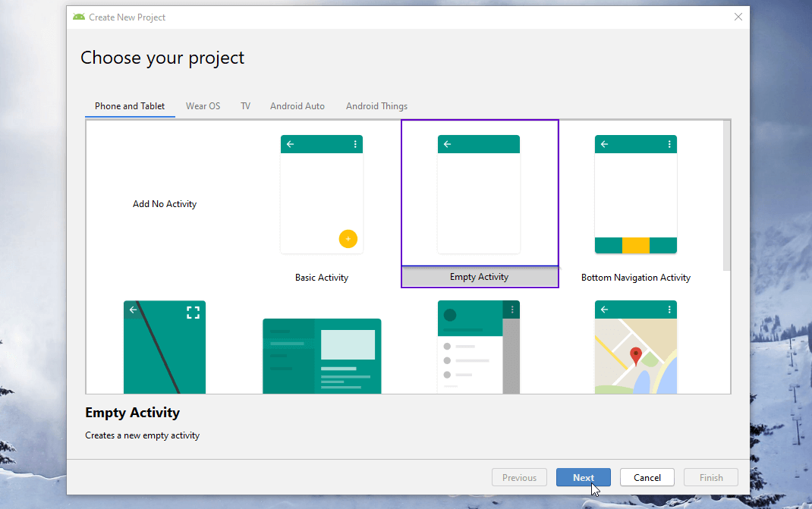The height and width of the screenshot is (509, 812).
Task: Open the Android Auto tab
Action: click(297, 106)
